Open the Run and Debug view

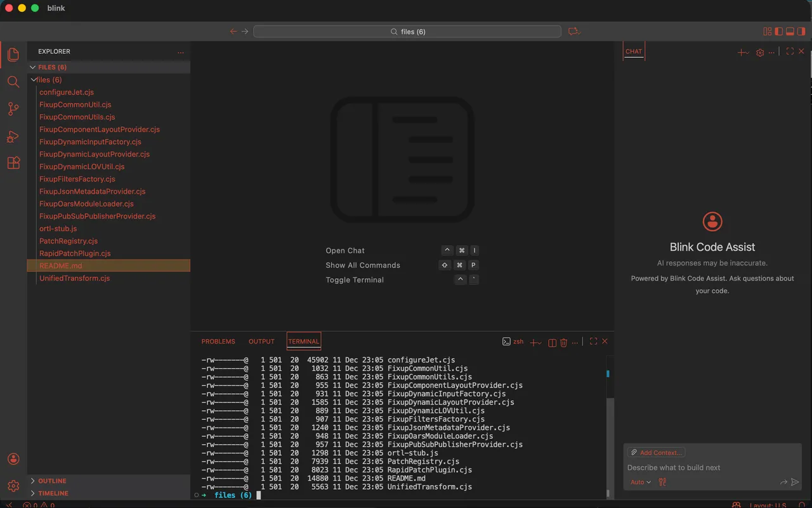13,137
